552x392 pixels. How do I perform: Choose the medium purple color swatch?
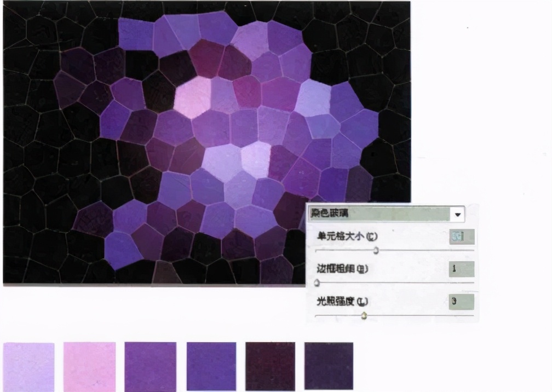click(x=151, y=366)
